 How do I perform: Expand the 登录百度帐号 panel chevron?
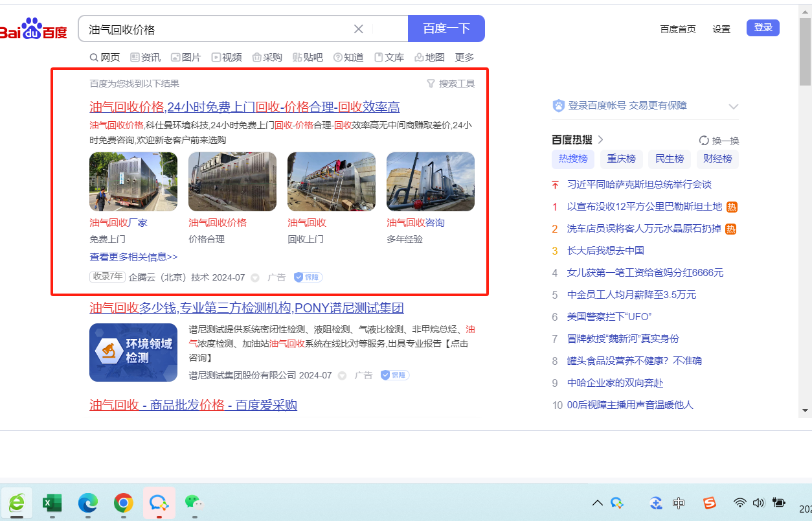pyautogui.click(x=733, y=106)
